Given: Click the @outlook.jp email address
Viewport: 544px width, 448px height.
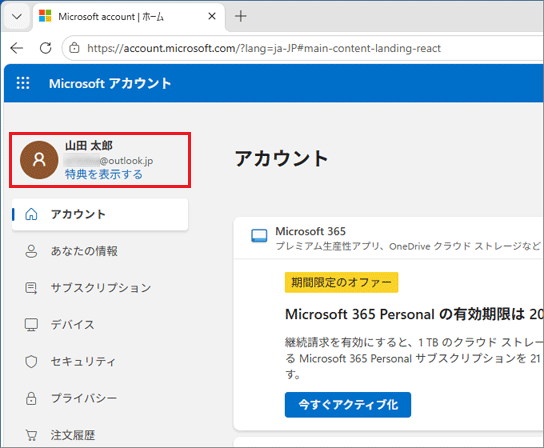Looking at the screenshot, I should click(109, 161).
